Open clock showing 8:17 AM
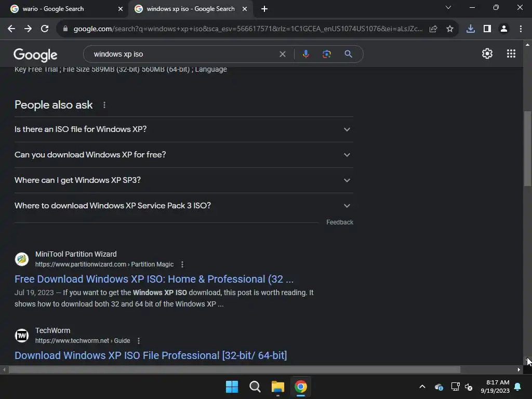The width and height of the screenshot is (532, 399). [x=495, y=387]
